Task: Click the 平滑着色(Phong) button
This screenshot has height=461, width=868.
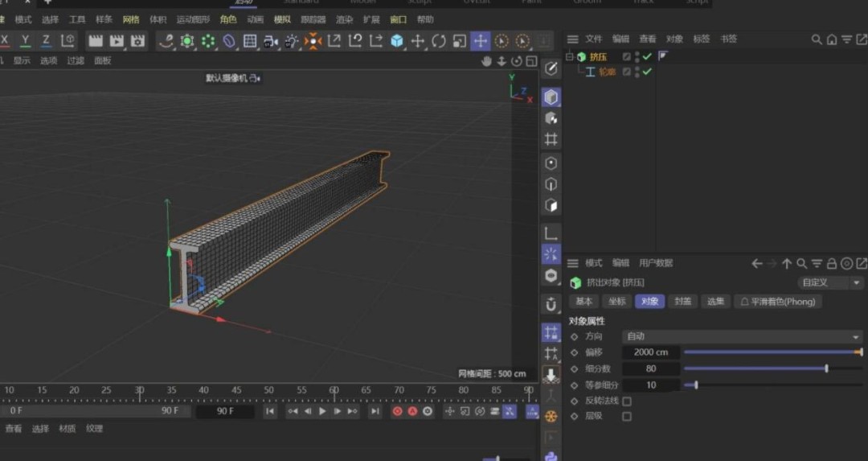Action: point(777,302)
